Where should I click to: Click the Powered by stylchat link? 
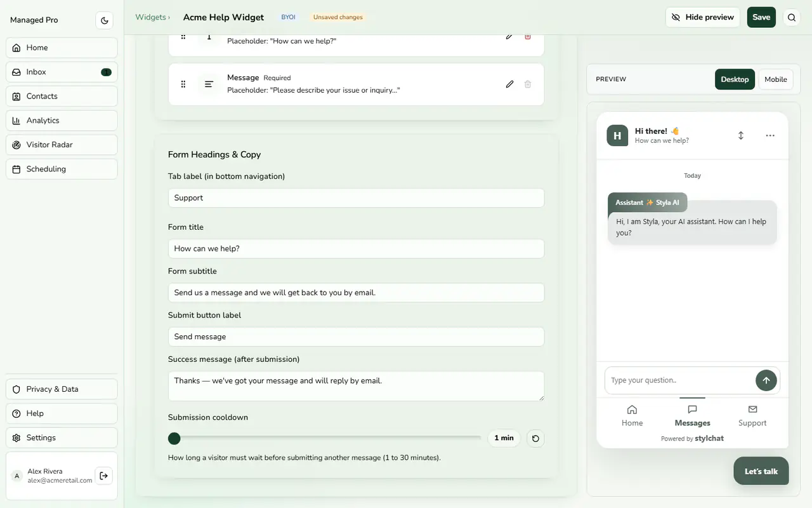coord(692,438)
